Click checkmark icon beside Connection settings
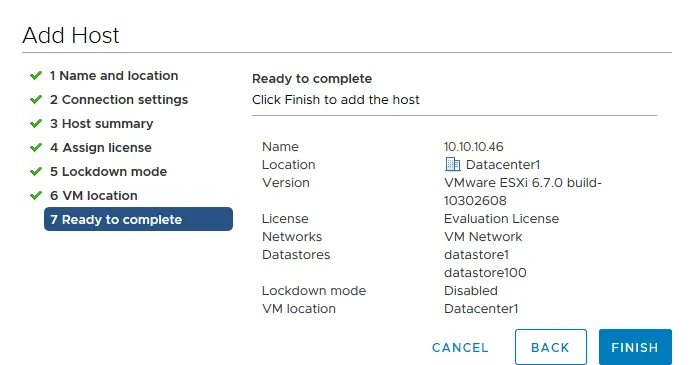Image resolution: width=694 pixels, height=365 pixels. point(36,100)
